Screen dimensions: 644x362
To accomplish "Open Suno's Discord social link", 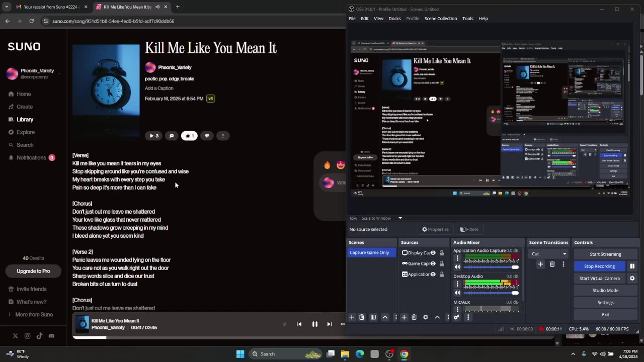I will click(51, 336).
